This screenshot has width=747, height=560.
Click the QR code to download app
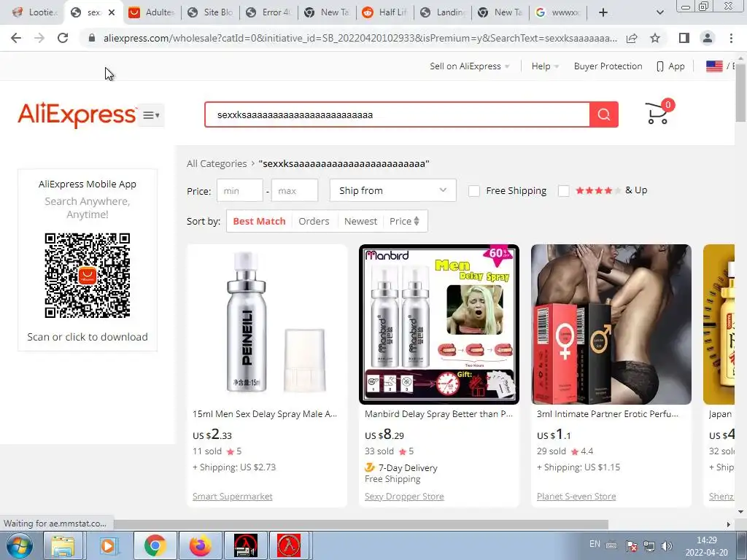(x=88, y=275)
